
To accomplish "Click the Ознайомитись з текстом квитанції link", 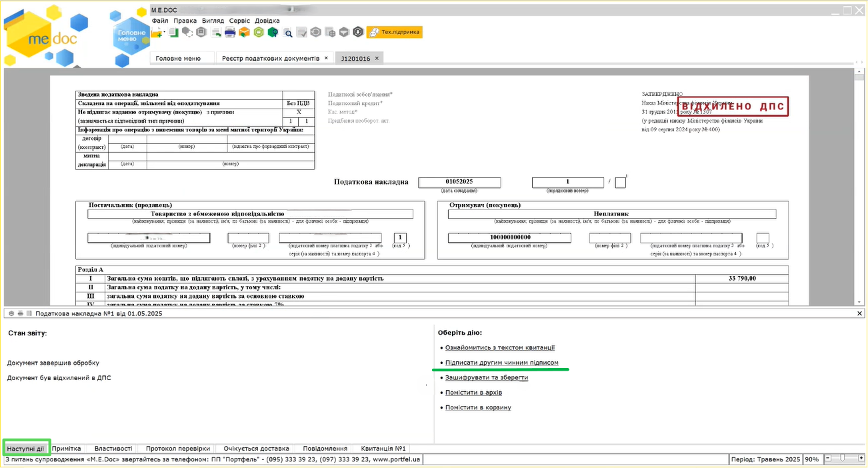I will coord(499,347).
